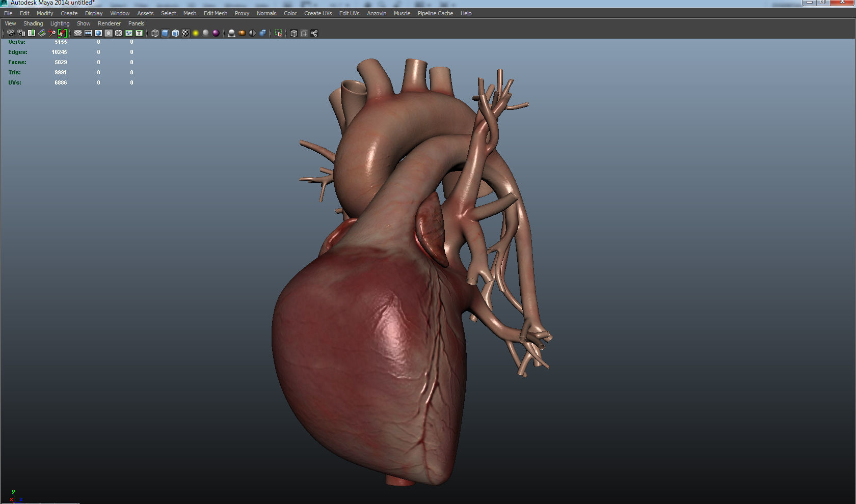The width and height of the screenshot is (856, 504).
Task: Click the white-dome sphere toolbar icon
Action: [231, 33]
